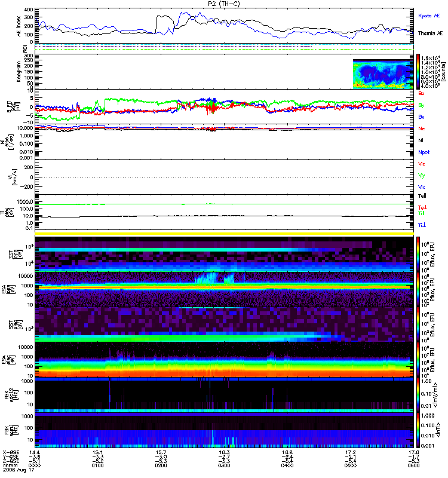Click the 2008 Aug 17 date label
This screenshot has height=478, width=448.
[x=19, y=470]
